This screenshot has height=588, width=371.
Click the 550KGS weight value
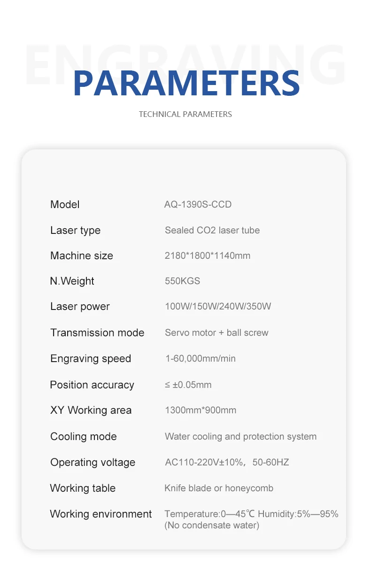coord(182,281)
